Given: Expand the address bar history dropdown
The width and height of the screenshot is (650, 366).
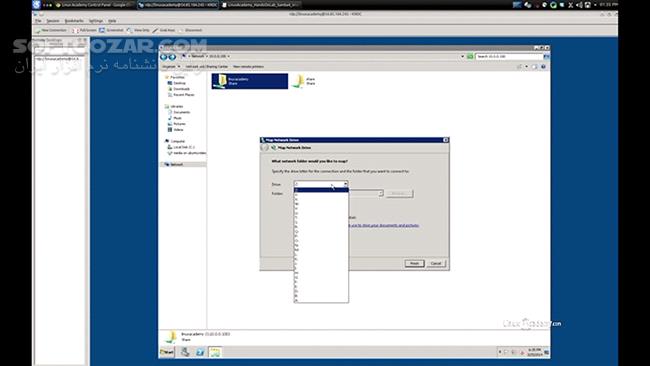Looking at the screenshot, I should point(463,56).
